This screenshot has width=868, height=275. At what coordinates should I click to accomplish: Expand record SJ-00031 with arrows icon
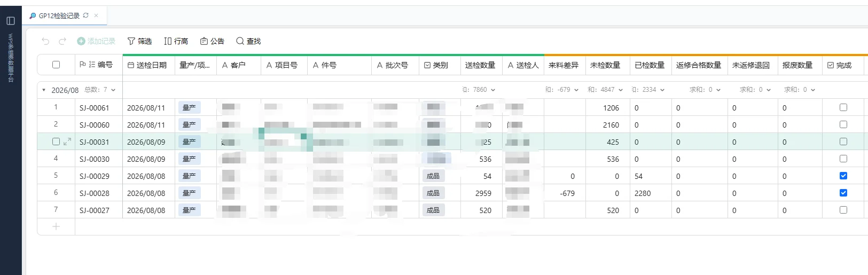[67, 142]
